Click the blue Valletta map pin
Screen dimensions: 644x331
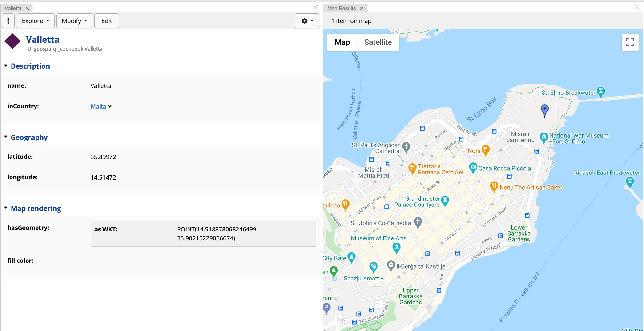click(544, 110)
